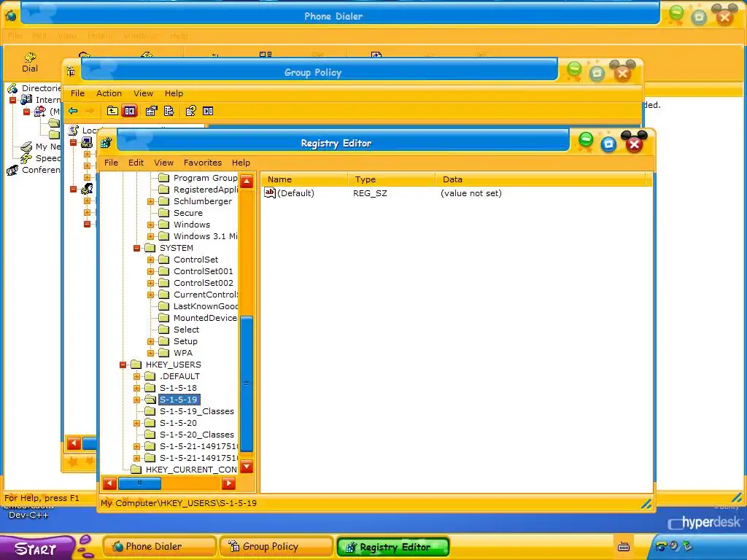This screenshot has height=560, width=747.
Task: Click the Start button
Action: tap(37, 548)
